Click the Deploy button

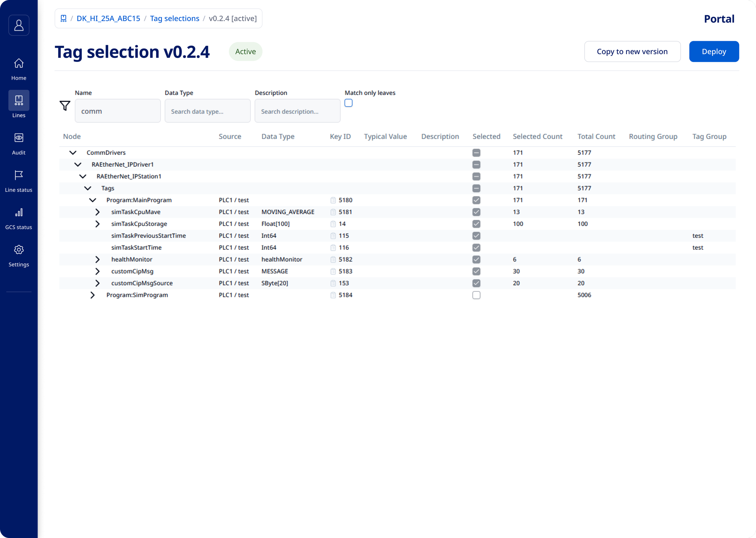pos(714,52)
